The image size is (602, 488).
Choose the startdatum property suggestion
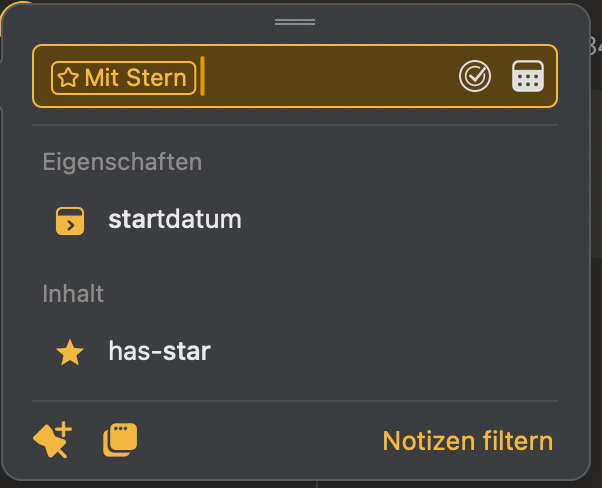175,219
